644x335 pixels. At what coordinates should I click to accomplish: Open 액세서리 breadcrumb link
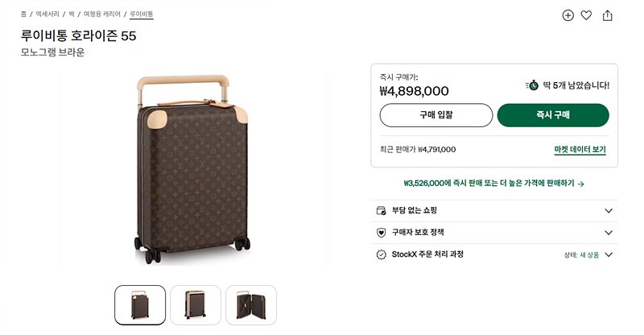point(47,14)
